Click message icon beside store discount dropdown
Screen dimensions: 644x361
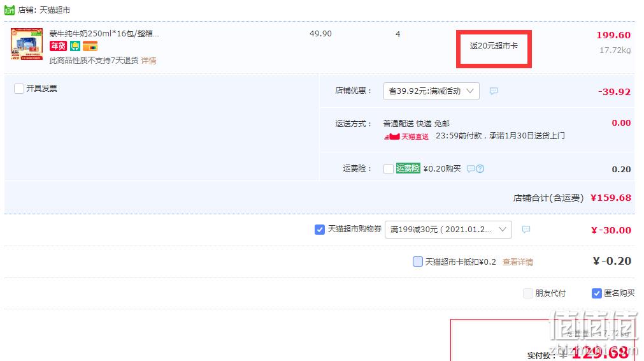coord(493,91)
